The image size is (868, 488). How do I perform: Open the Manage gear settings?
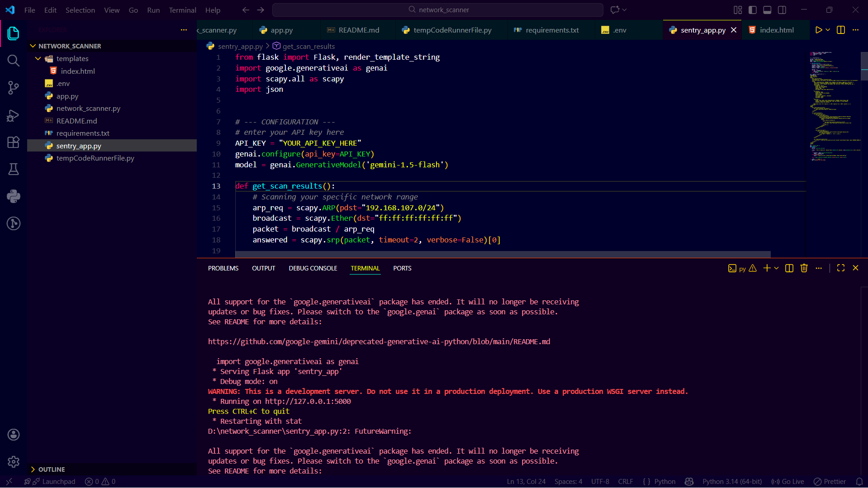click(x=14, y=462)
